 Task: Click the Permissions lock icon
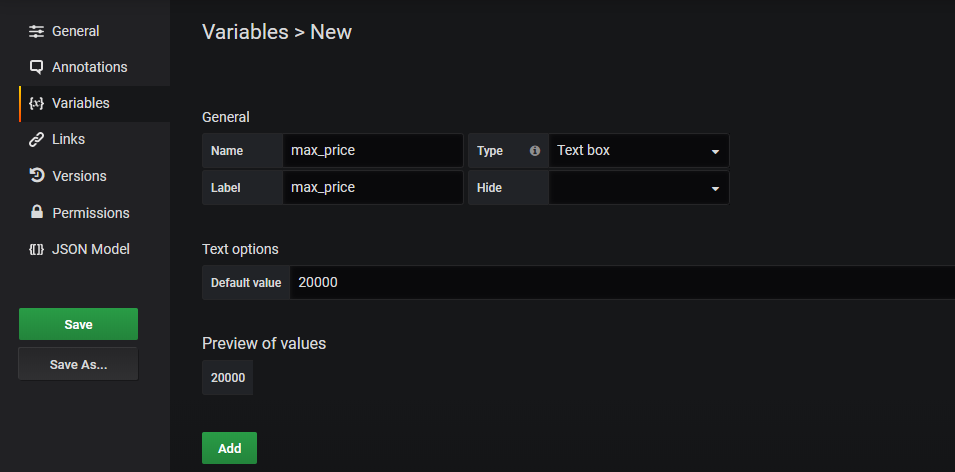pyautogui.click(x=37, y=212)
